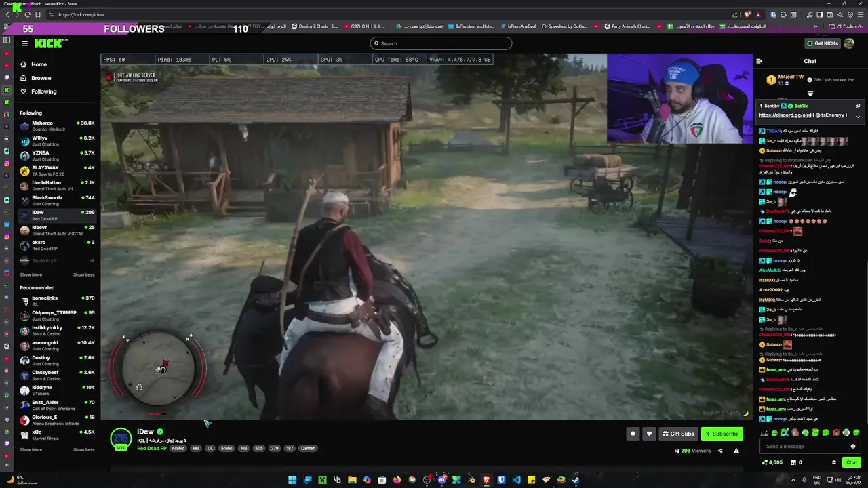This screenshot has width=868, height=488.
Task: Select the Arabic stream tag
Action: (178, 448)
